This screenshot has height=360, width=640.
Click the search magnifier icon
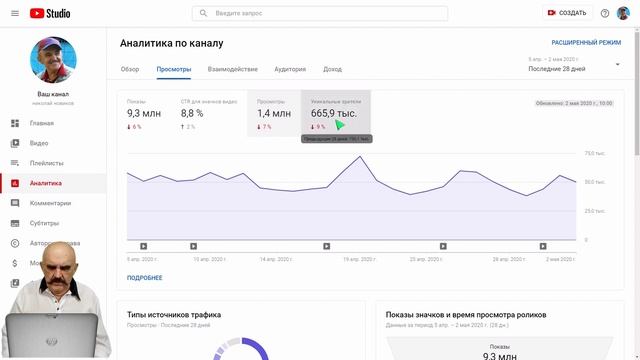click(x=203, y=13)
